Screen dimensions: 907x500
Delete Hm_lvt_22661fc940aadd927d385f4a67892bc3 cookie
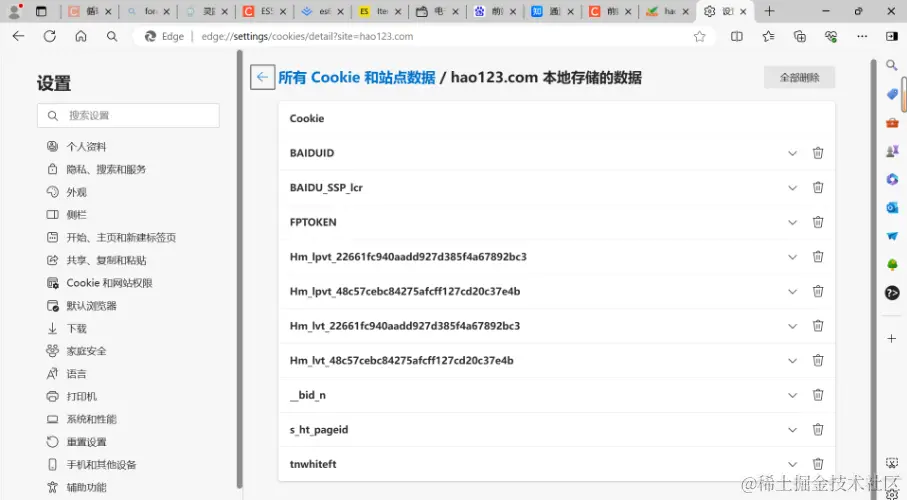tap(817, 326)
